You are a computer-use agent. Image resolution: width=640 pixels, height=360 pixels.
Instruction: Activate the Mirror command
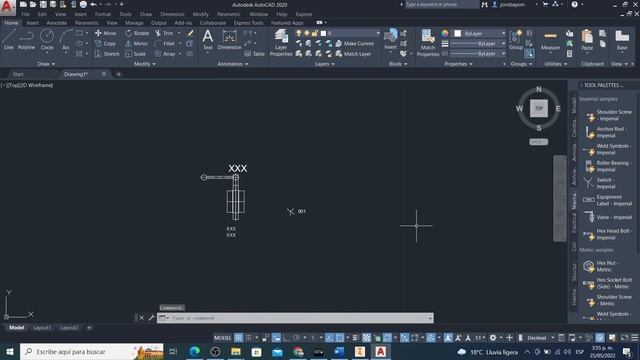[136, 43]
